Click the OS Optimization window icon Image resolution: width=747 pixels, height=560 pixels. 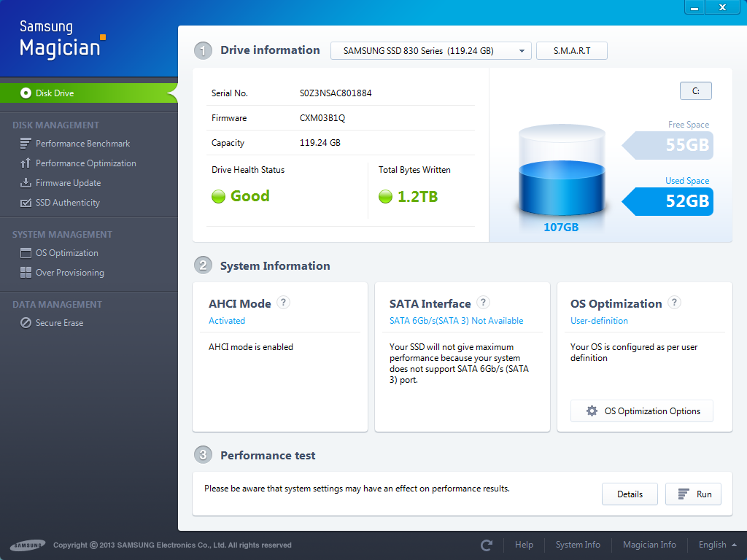coord(26,253)
